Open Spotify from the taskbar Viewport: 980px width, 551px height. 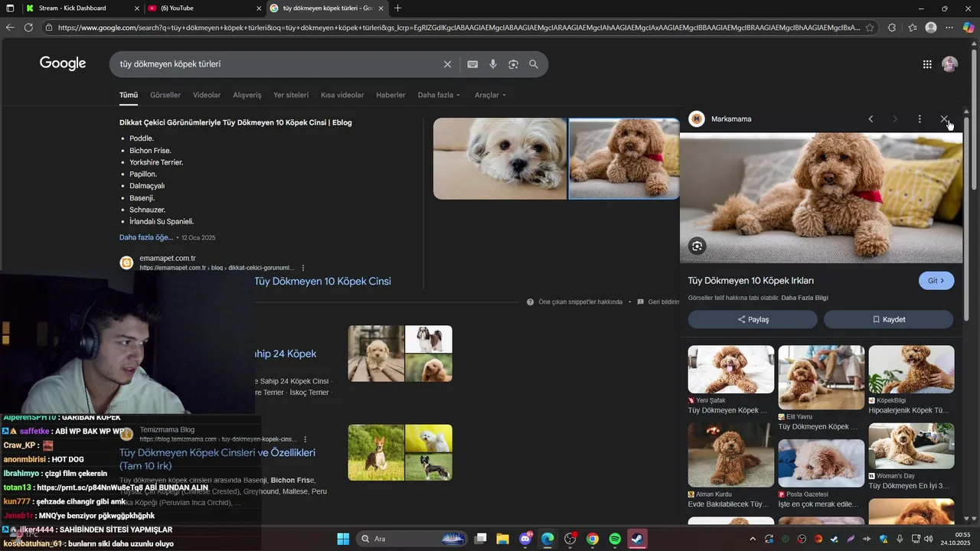click(615, 539)
